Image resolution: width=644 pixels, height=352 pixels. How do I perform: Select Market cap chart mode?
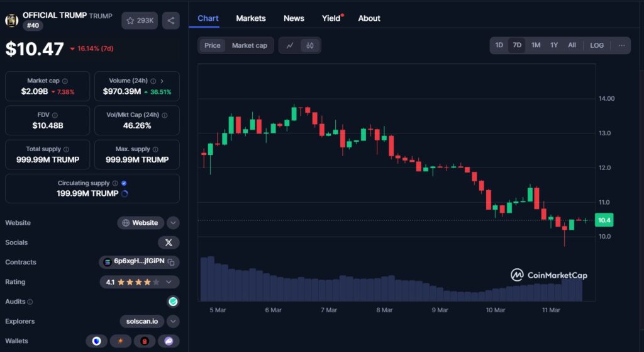(249, 45)
